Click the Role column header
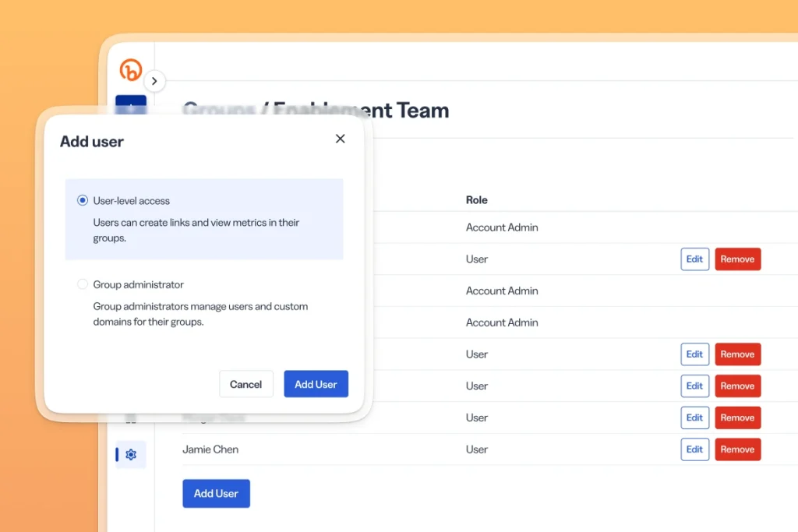 coord(476,200)
